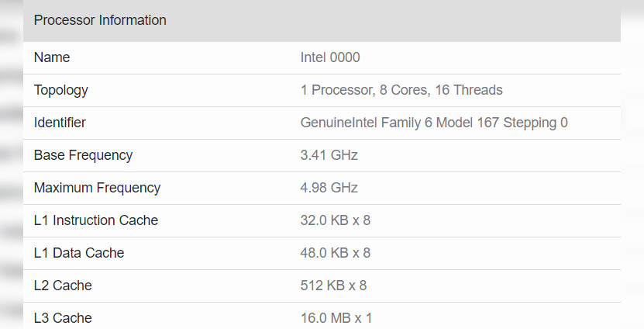Select the Identifier row label
This screenshot has height=329, width=644.
pyautogui.click(x=60, y=123)
